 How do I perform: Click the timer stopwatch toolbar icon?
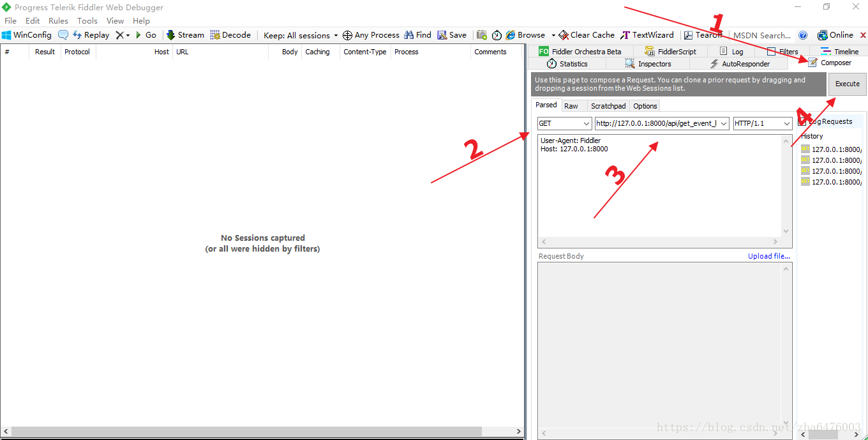coord(497,35)
